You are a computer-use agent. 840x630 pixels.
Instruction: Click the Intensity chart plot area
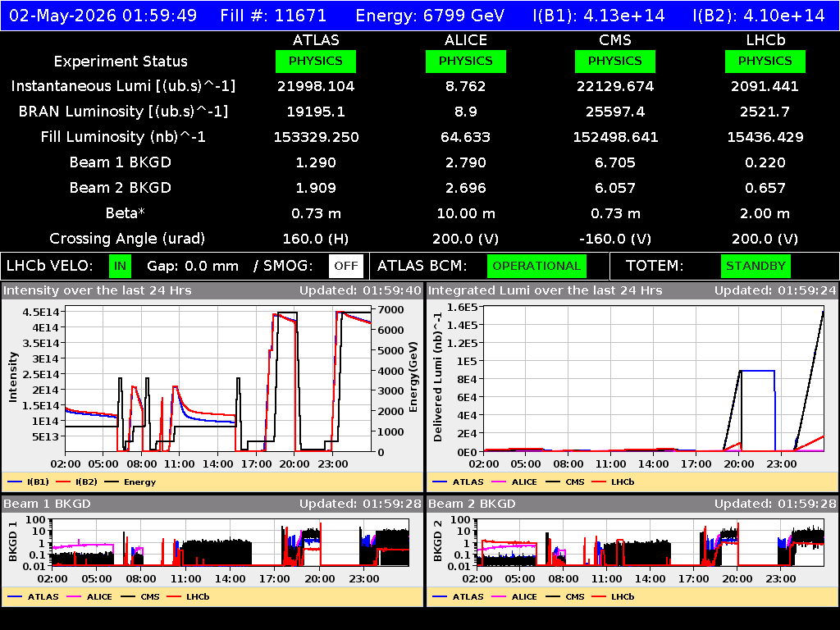pos(218,379)
